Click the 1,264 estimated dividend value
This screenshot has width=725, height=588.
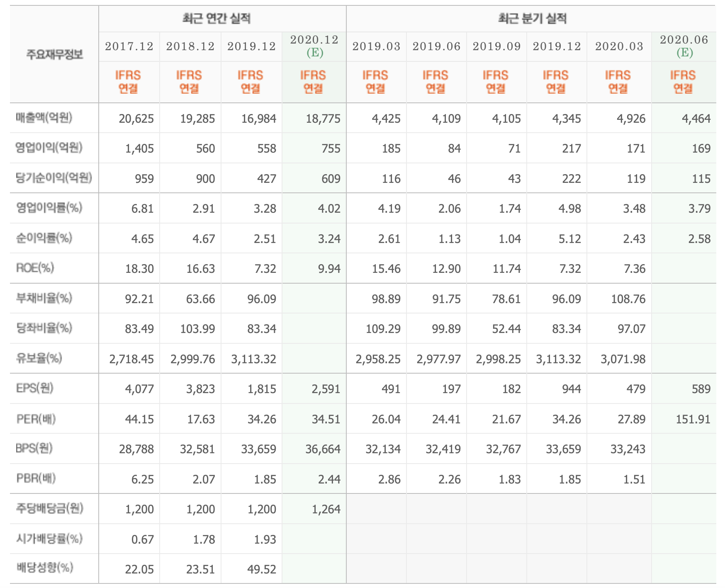(326, 509)
